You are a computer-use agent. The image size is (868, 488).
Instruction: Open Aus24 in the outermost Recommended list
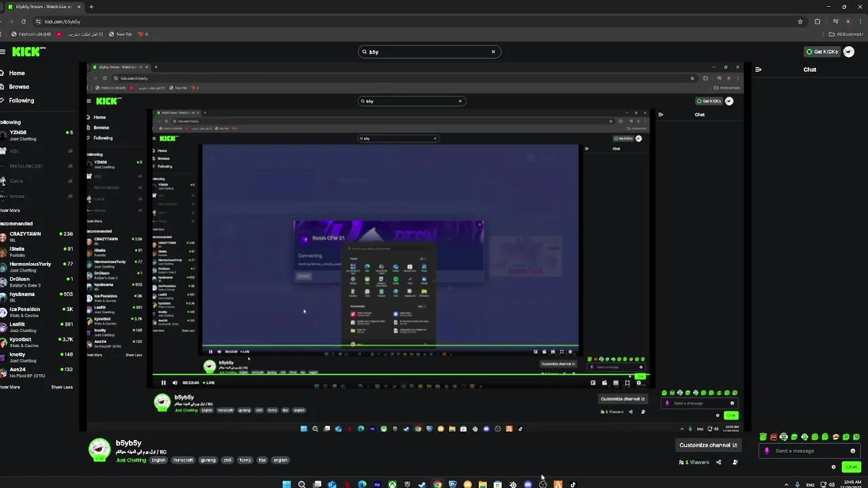(x=37, y=372)
